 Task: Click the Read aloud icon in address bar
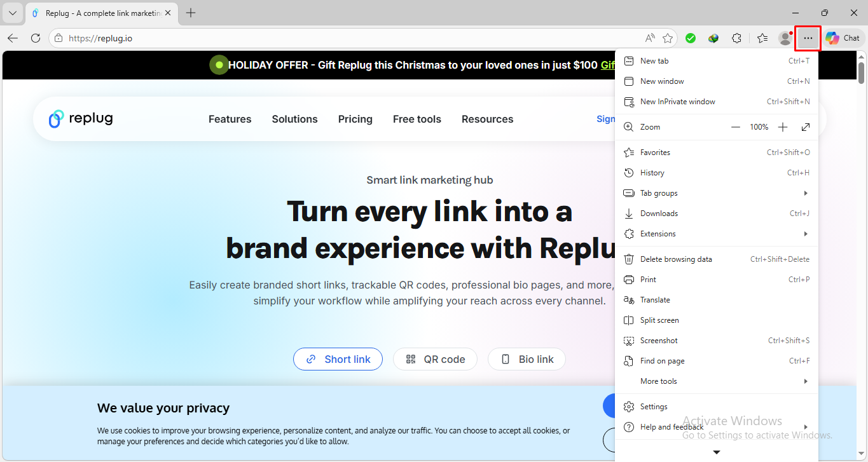(650, 38)
